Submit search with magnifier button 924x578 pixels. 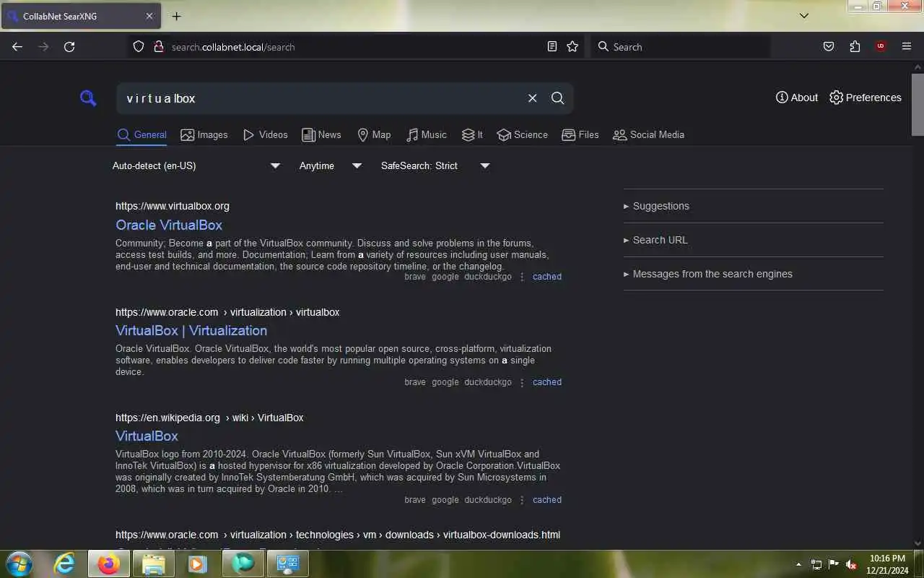click(x=557, y=98)
